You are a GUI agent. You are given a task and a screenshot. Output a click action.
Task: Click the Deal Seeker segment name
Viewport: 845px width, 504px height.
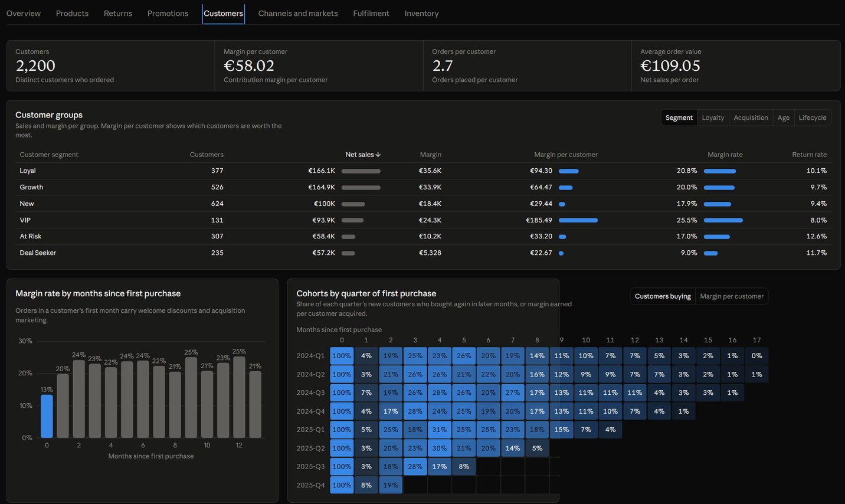tap(38, 253)
